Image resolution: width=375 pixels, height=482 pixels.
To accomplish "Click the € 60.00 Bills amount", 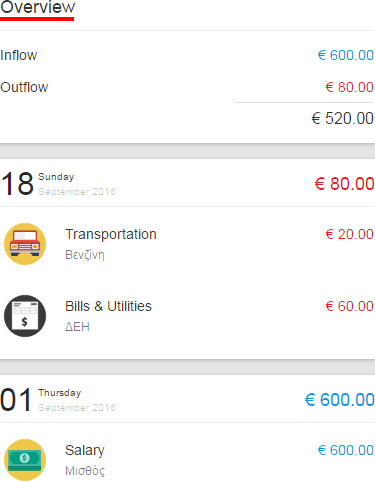I will [349, 306].
